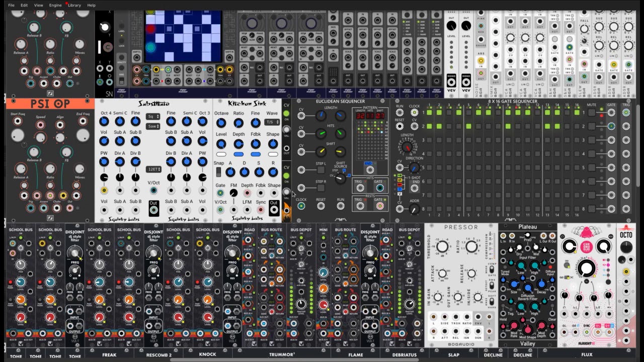This screenshot has width=644, height=362.
Task: Click gate sequencer ADDR knob
Action: pyautogui.click(x=414, y=209)
